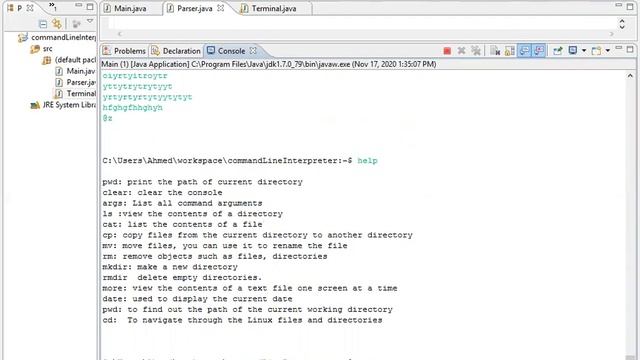The image size is (640, 360).
Task: Click the 'hfghgfhhghyh' console input line
Action: [133, 108]
